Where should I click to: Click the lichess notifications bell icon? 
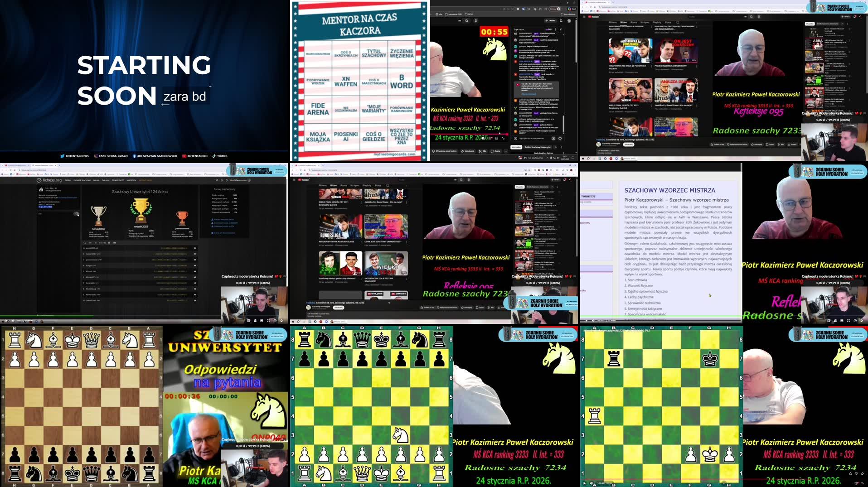pos(227,180)
